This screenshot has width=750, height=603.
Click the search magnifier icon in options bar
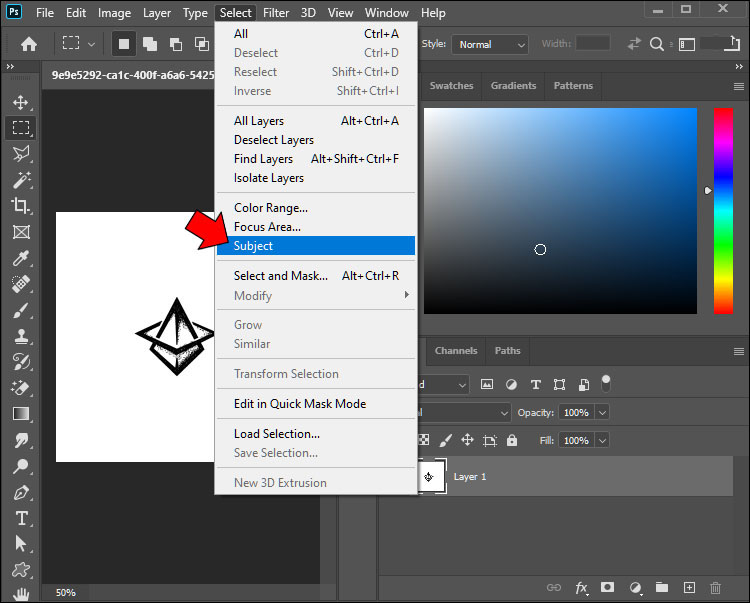(x=657, y=44)
